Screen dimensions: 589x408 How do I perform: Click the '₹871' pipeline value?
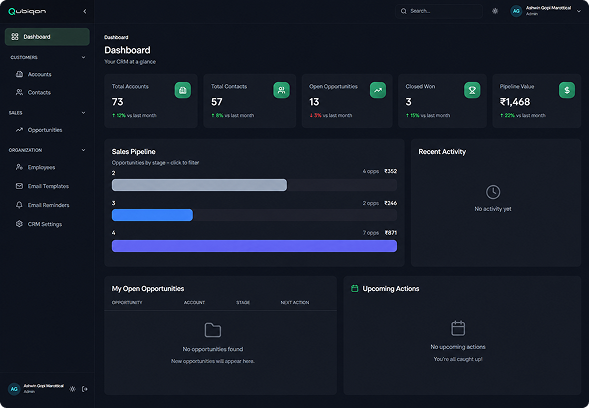(391, 233)
